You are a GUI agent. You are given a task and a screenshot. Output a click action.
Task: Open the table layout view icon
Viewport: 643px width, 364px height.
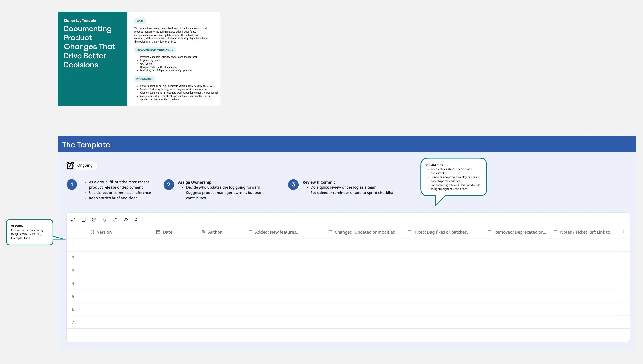pyautogui.click(x=83, y=220)
